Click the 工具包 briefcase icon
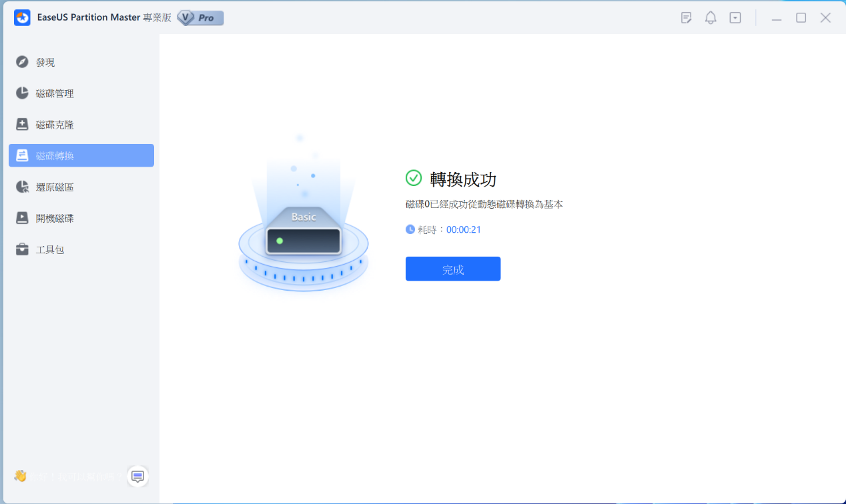Image resolution: width=846 pixels, height=504 pixels. pyautogui.click(x=23, y=249)
